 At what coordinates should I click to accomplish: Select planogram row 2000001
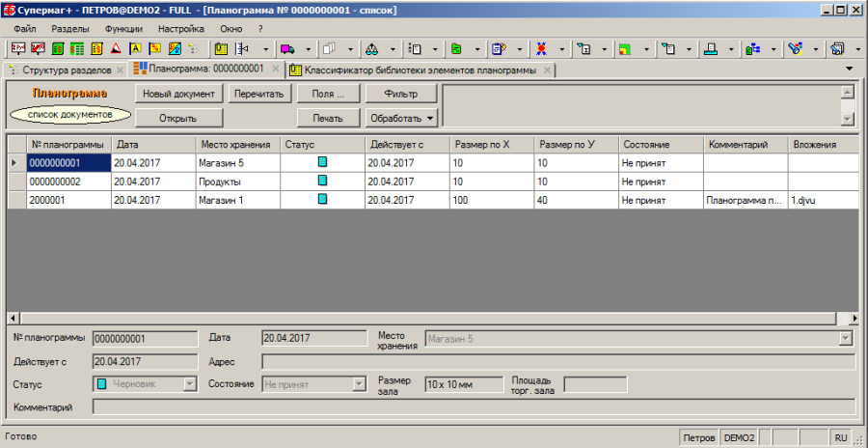[432, 200]
